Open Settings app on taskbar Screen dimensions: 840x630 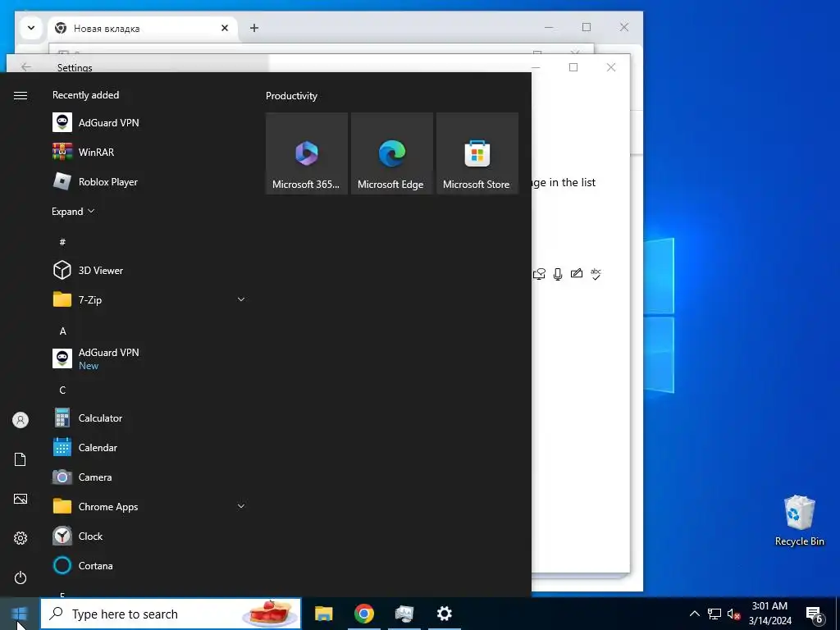(444, 614)
